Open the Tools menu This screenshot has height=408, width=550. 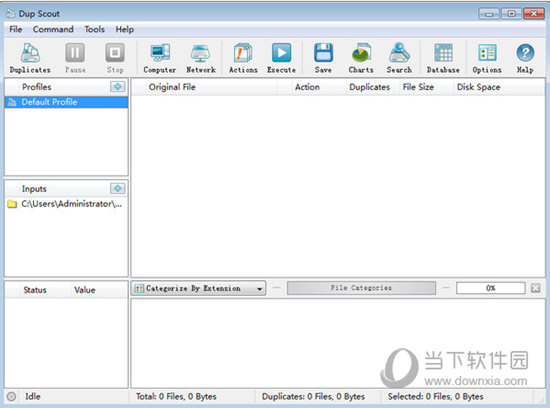(94, 29)
